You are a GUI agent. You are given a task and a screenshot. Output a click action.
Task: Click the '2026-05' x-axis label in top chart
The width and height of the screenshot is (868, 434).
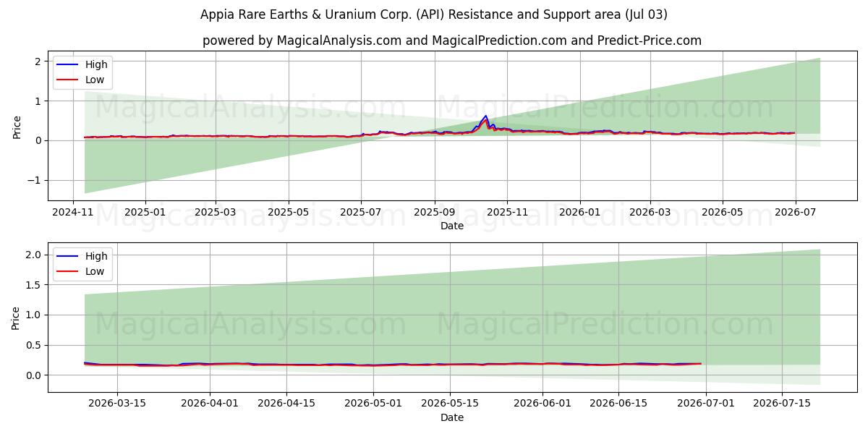click(722, 213)
